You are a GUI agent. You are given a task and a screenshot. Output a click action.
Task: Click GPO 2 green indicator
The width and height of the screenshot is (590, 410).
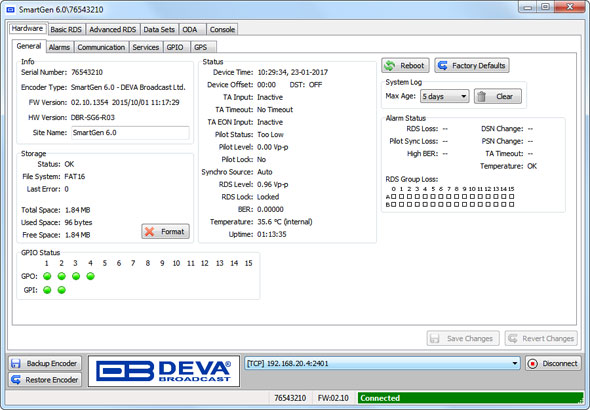click(62, 276)
